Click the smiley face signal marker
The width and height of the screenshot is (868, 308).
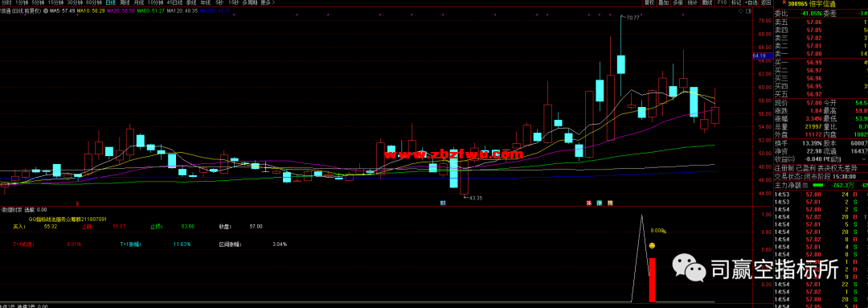click(x=652, y=245)
